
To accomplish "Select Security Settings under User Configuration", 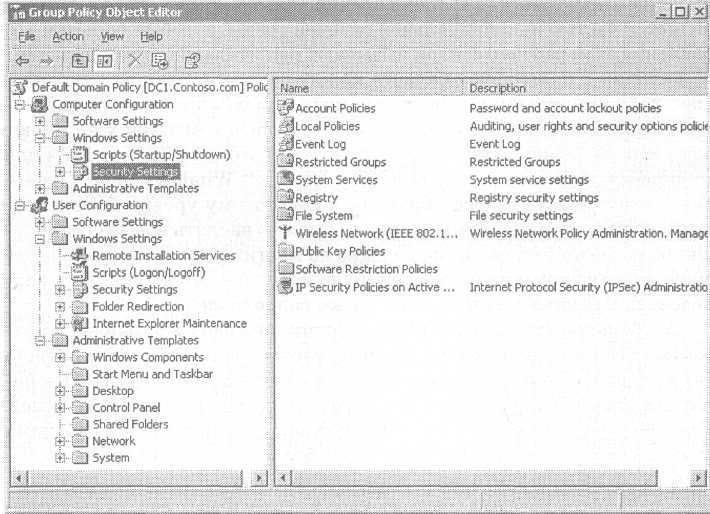I will (x=135, y=289).
